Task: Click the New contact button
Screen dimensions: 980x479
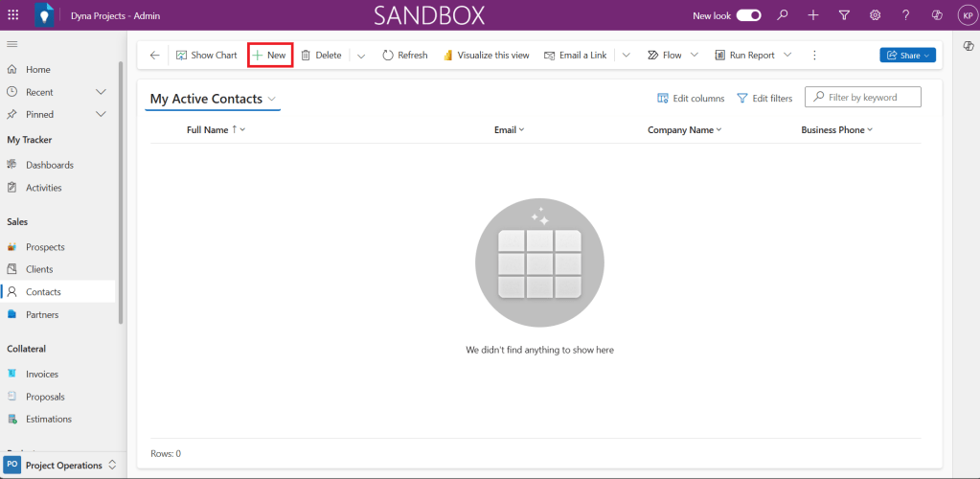Action: [269, 56]
